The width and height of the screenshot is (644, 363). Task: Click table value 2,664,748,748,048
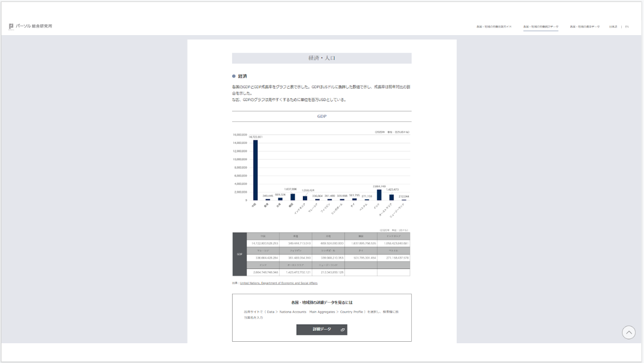pyautogui.click(x=265, y=272)
